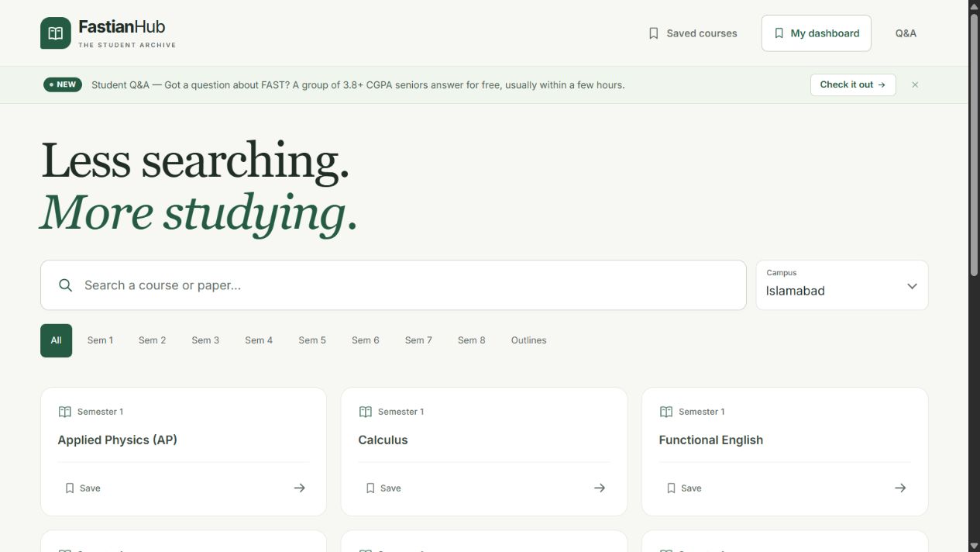Screen dimensions: 980x552
Task: Click the chevron of the Campus selector
Action: coord(912,286)
